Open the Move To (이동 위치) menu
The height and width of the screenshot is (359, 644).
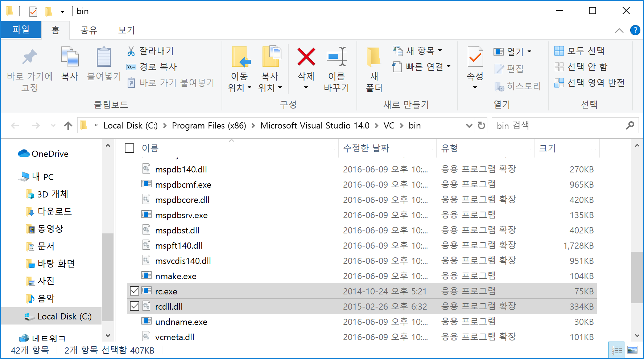(x=239, y=70)
